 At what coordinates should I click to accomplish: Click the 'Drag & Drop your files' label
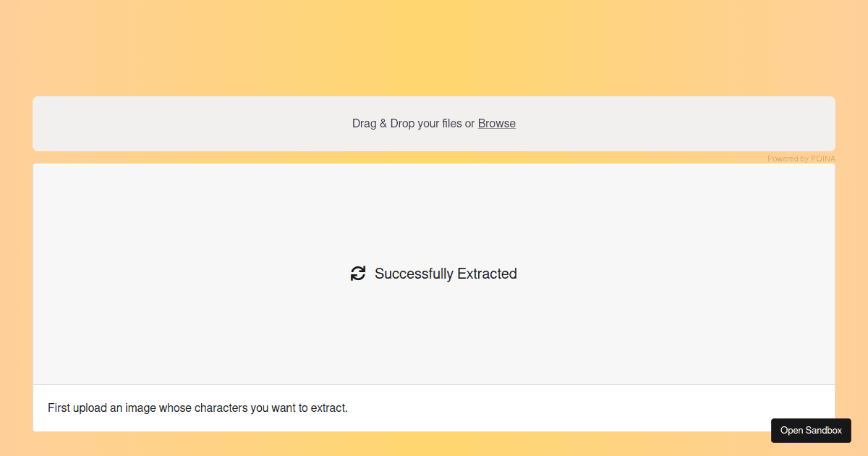click(x=407, y=124)
